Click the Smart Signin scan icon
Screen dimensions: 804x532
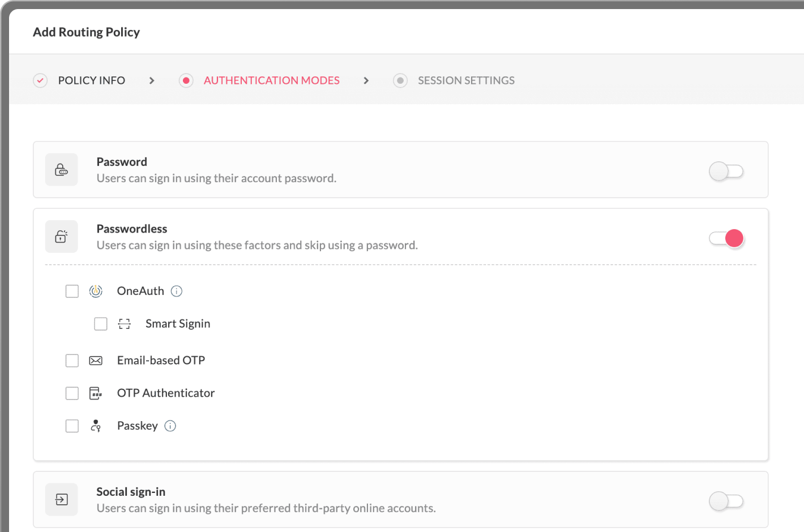coord(124,323)
